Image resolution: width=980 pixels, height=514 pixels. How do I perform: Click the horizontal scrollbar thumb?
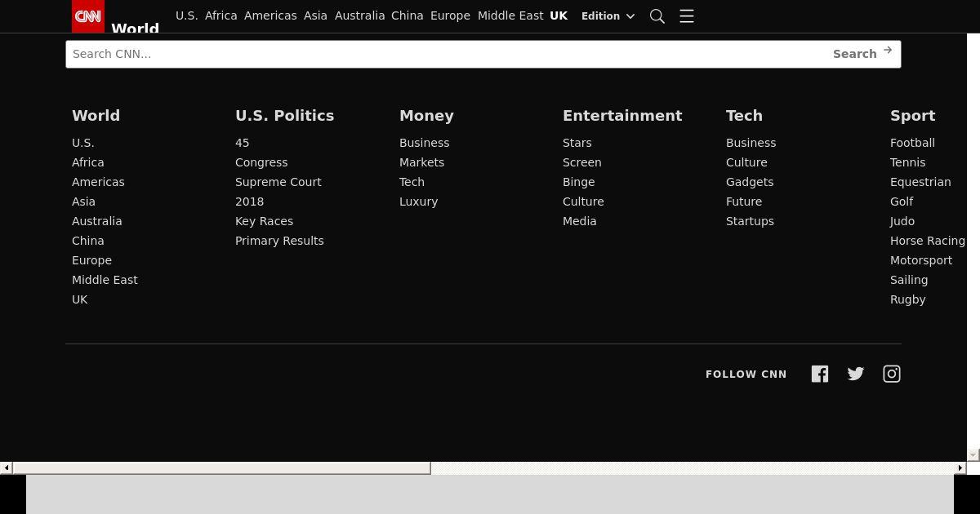221,467
